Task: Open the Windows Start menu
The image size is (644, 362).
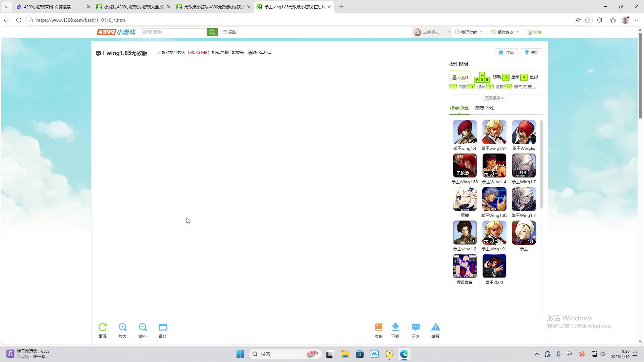Action: click(x=240, y=354)
